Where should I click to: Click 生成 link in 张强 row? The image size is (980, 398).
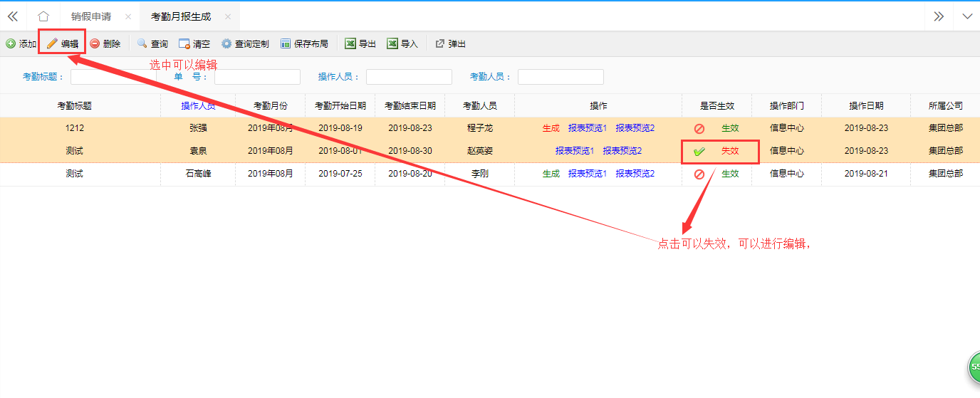(x=551, y=128)
